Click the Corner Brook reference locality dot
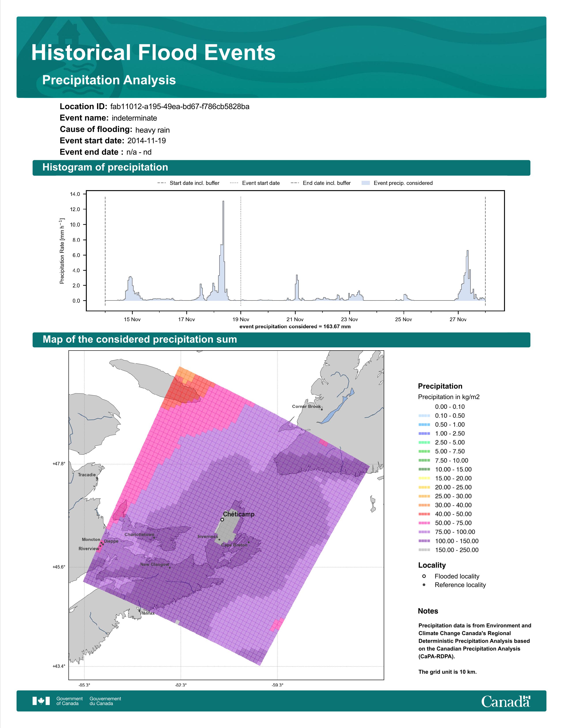 (x=322, y=409)
